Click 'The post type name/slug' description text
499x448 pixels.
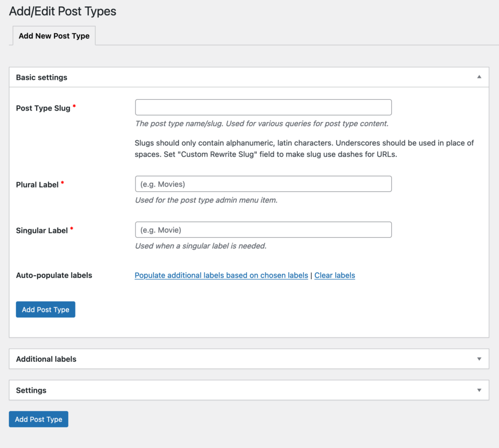pyautogui.click(x=262, y=124)
